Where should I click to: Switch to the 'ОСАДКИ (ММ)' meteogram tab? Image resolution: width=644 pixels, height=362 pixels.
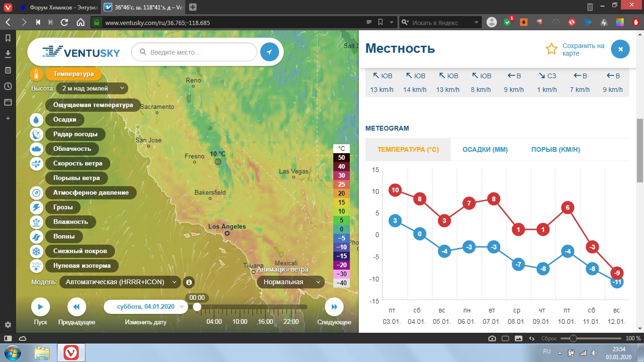click(x=485, y=150)
